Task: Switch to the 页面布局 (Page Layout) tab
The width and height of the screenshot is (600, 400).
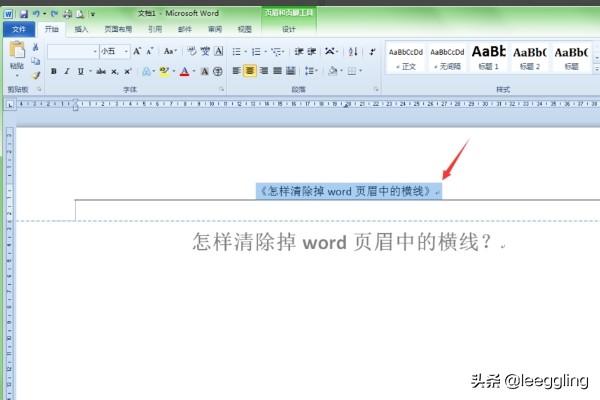Action: [x=118, y=29]
